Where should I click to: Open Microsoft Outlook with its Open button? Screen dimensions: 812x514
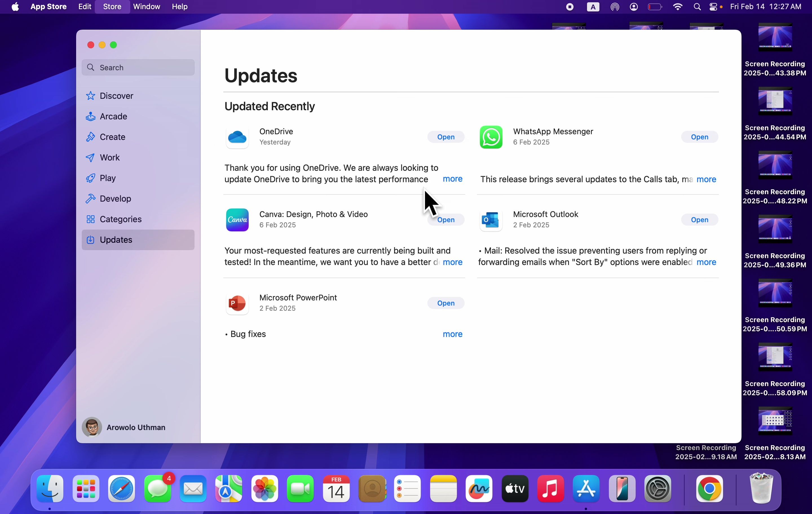[x=700, y=220]
